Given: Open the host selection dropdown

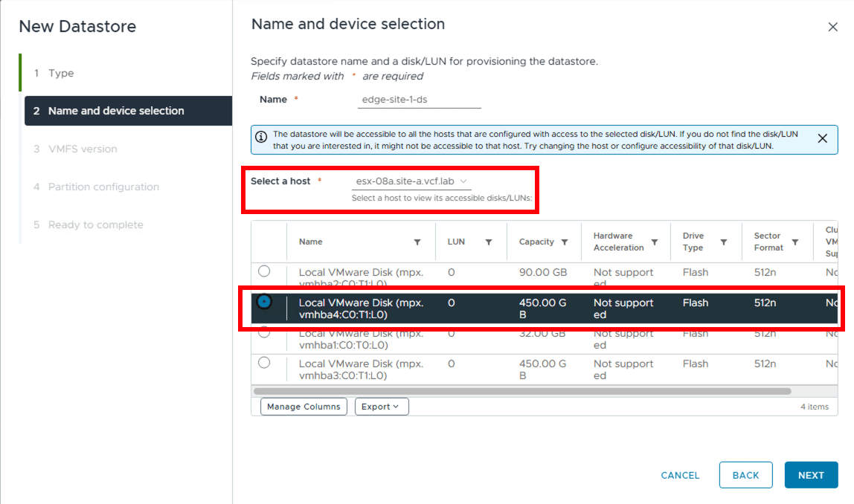Looking at the screenshot, I should pyautogui.click(x=411, y=181).
